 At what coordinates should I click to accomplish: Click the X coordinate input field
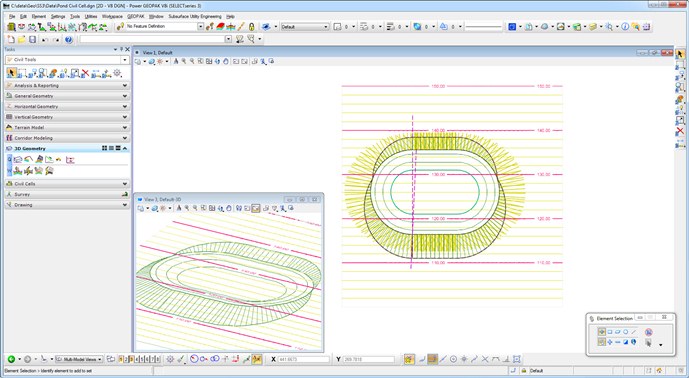303,359
